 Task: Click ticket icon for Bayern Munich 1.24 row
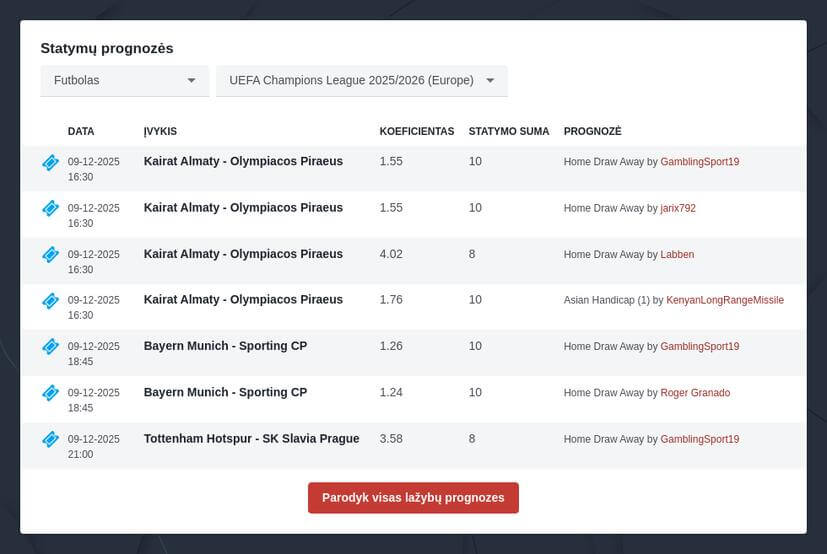click(x=50, y=393)
